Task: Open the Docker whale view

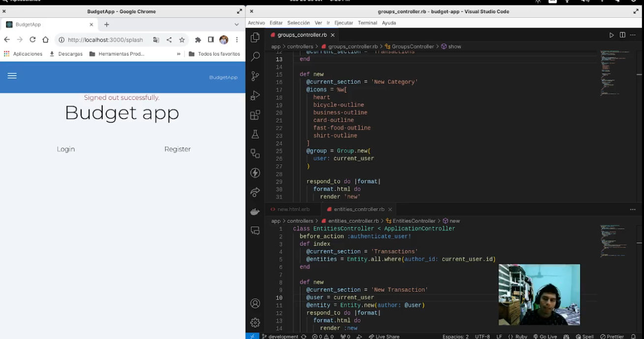Action: coord(255,212)
